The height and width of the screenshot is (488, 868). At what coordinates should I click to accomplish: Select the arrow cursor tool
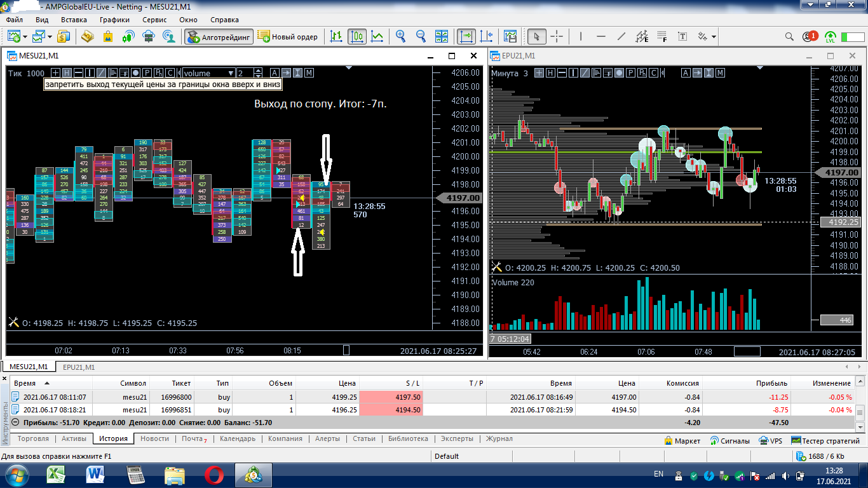pos(537,36)
